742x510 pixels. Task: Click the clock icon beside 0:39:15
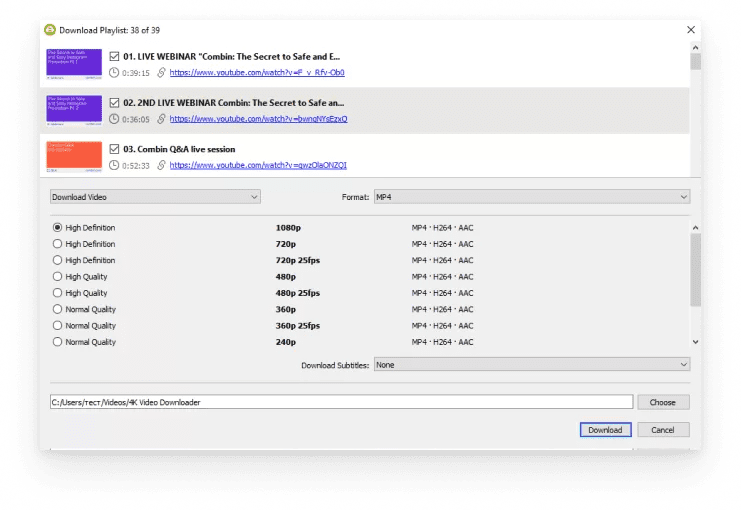(114, 73)
